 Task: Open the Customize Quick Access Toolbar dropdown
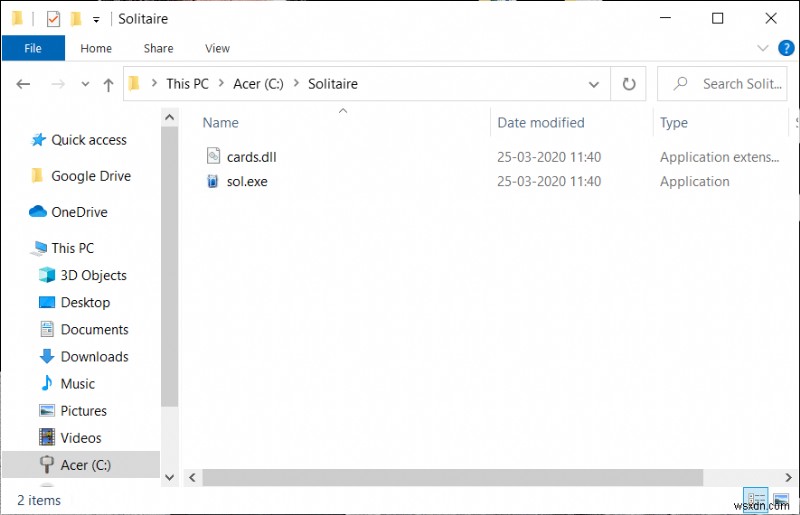coord(96,19)
